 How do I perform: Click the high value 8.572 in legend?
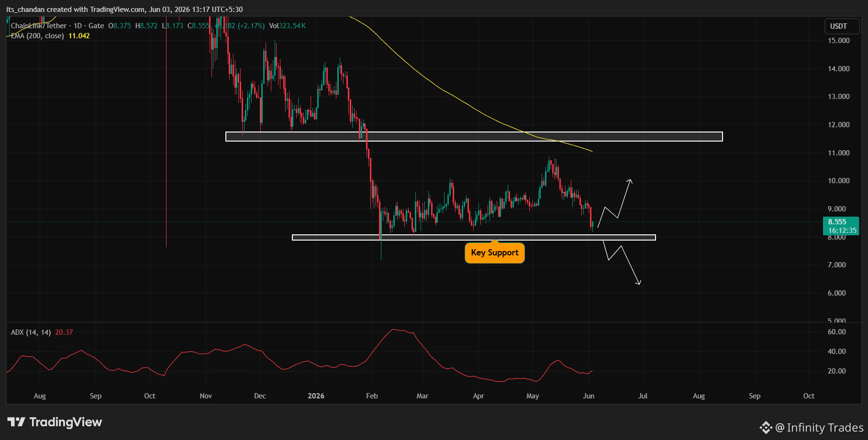click(149, 26)
